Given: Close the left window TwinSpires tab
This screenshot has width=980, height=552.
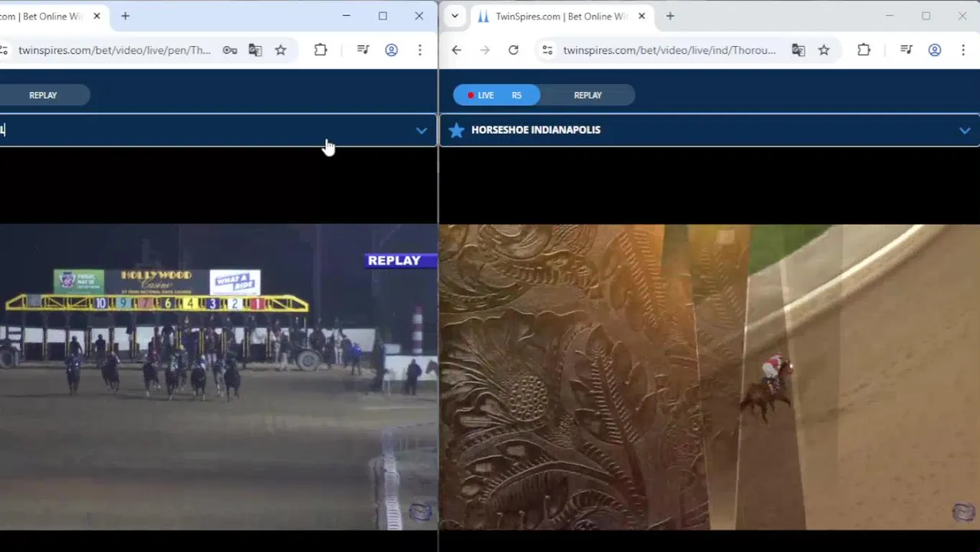Looking at the screenshot, I should [x=97, y=16].
